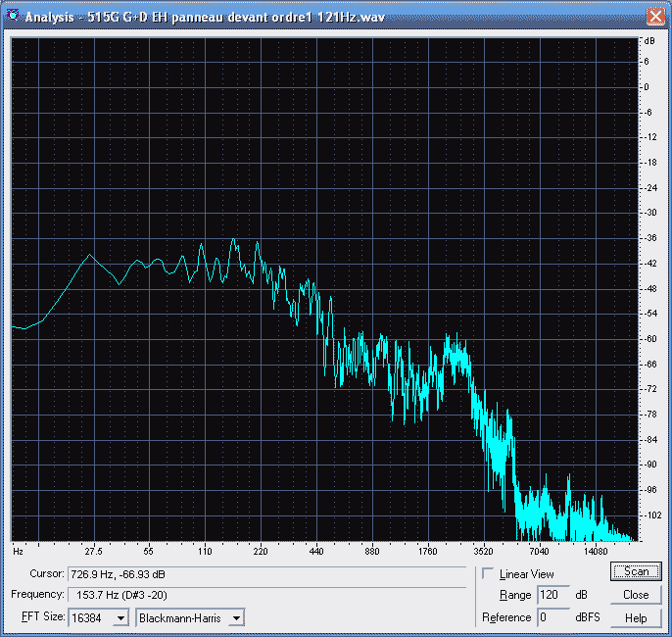Open the FFT Size dropdown arrow
672x637 pixels.
121,618
